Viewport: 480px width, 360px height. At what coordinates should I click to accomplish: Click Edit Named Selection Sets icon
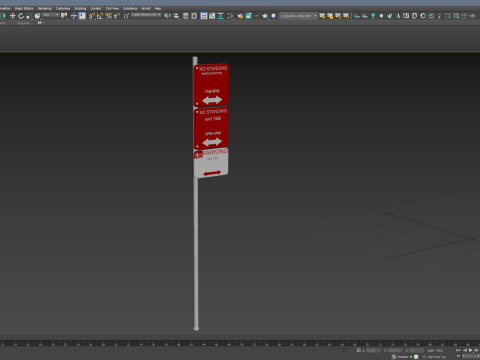click(x=126, y=16)
